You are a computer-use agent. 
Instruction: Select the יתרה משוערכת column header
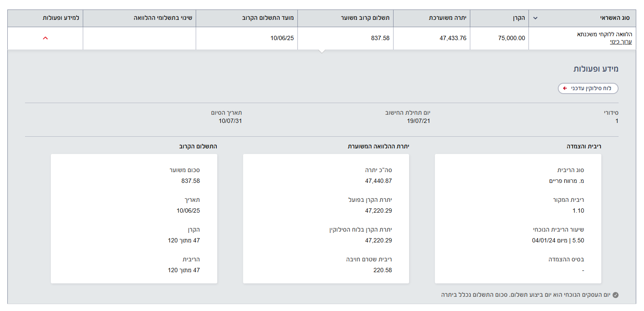(447, 18)
